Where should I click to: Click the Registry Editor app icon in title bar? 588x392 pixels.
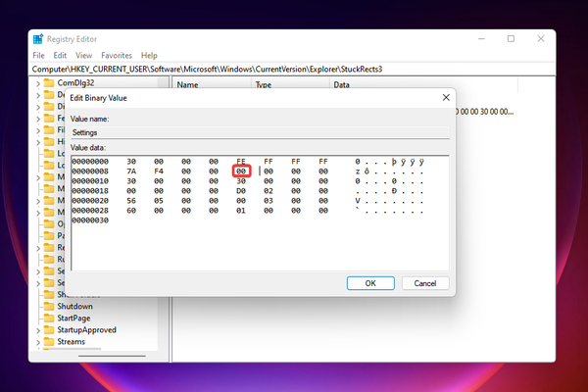pos(38,39)
